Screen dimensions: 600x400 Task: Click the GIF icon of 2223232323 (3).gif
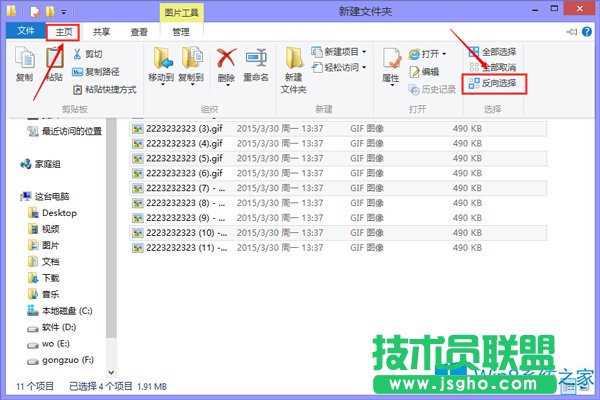(137, 129)
